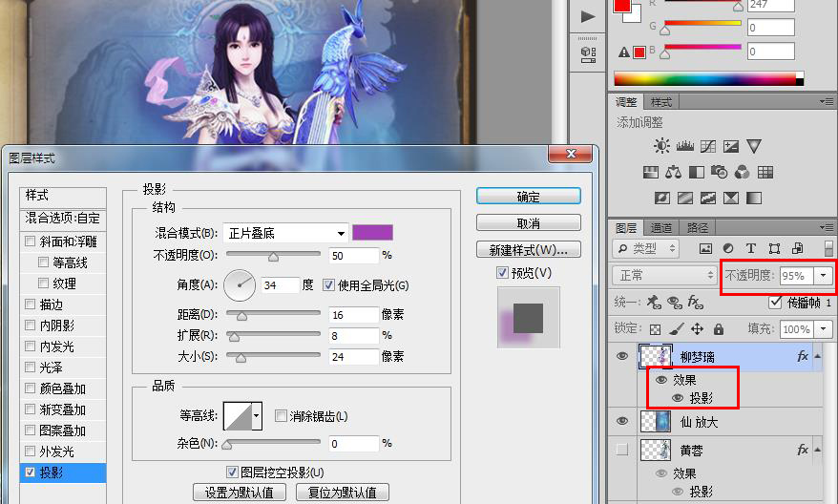Click 新建样式(W)... button
838x504 pixels.
(x=528, y=249)
